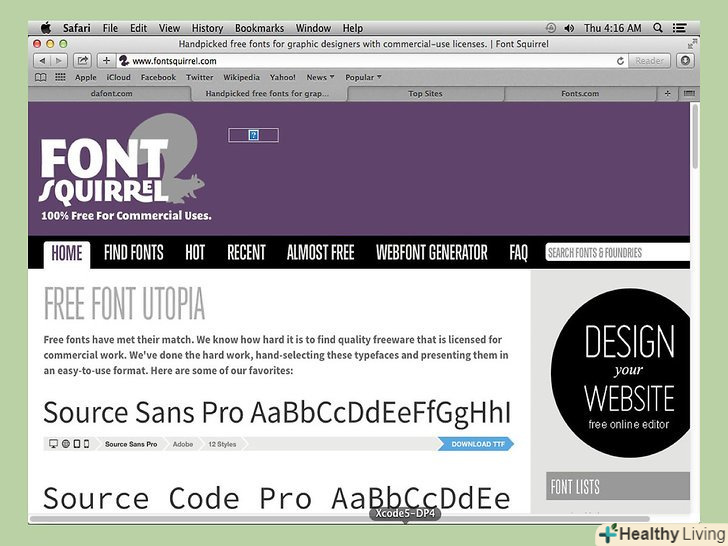The height and width of the screenshot is (546, 728).
Task: Click the app phone icon under Source Sans Pro
Action: [86, 444]
